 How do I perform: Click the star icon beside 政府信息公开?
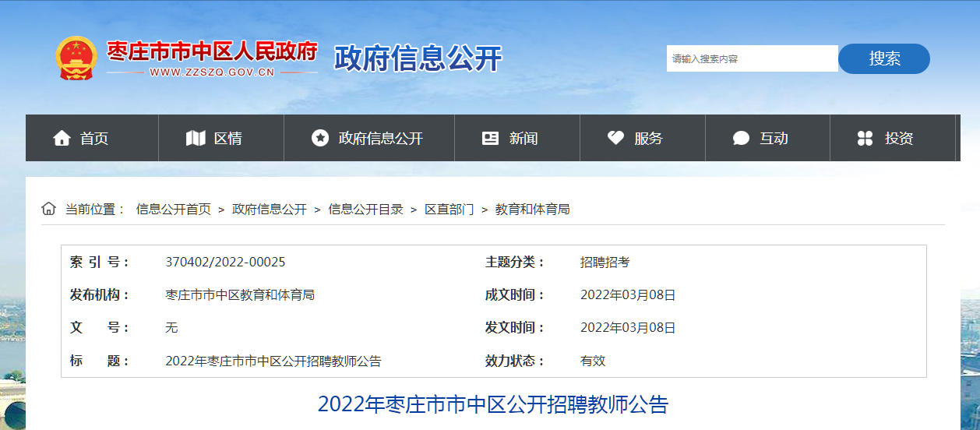point(320,138)
